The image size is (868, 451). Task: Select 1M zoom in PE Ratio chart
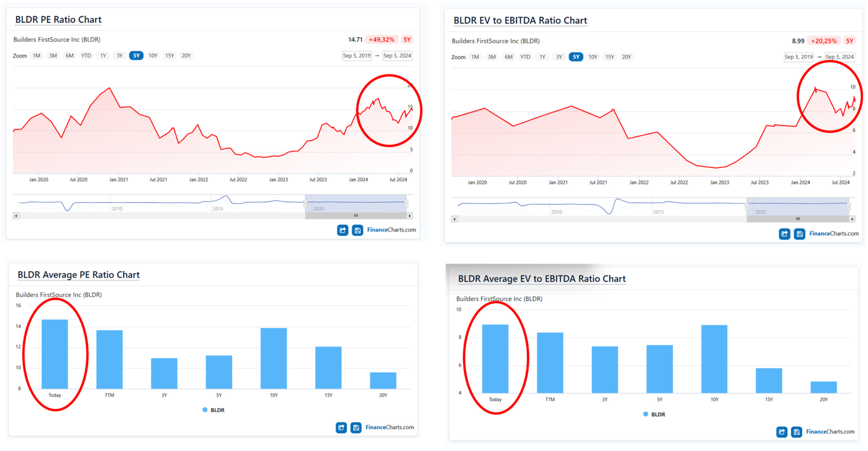click(37, 56)
